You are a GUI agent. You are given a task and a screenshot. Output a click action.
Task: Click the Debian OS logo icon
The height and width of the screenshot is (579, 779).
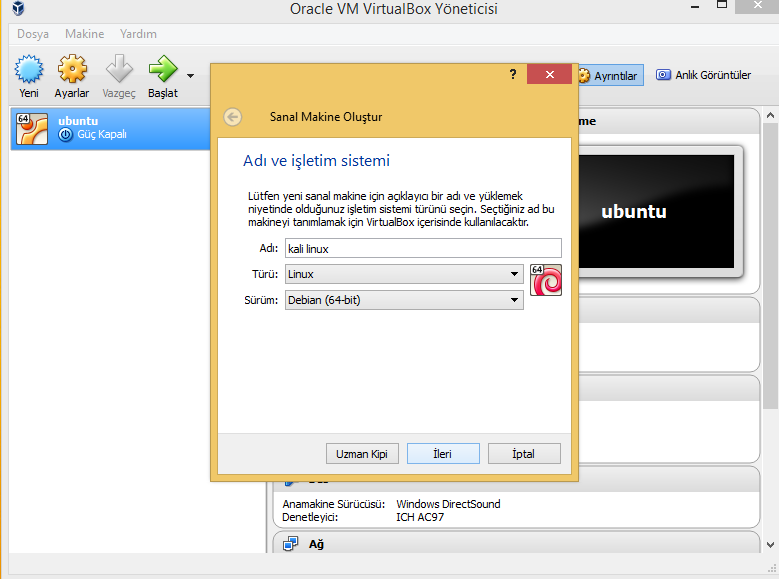[x=546, y=280]
